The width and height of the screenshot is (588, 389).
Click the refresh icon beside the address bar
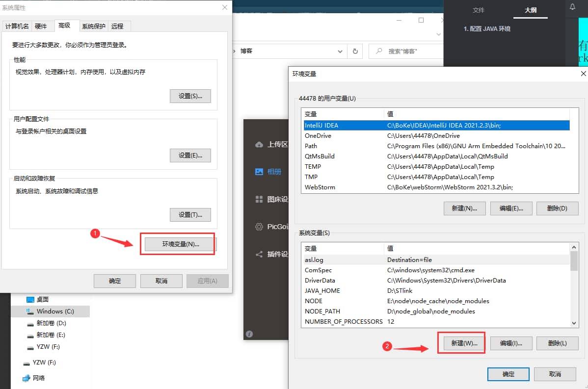click(355, 51)
